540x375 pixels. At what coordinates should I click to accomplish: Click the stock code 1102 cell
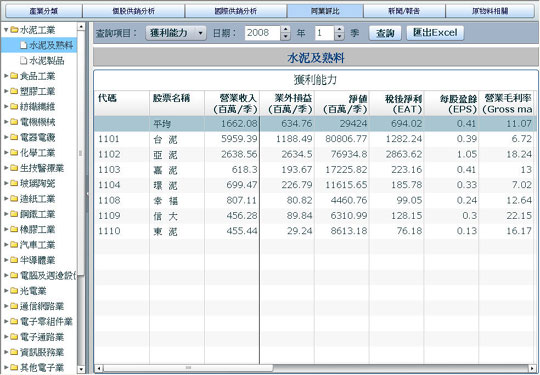[109, 154]
